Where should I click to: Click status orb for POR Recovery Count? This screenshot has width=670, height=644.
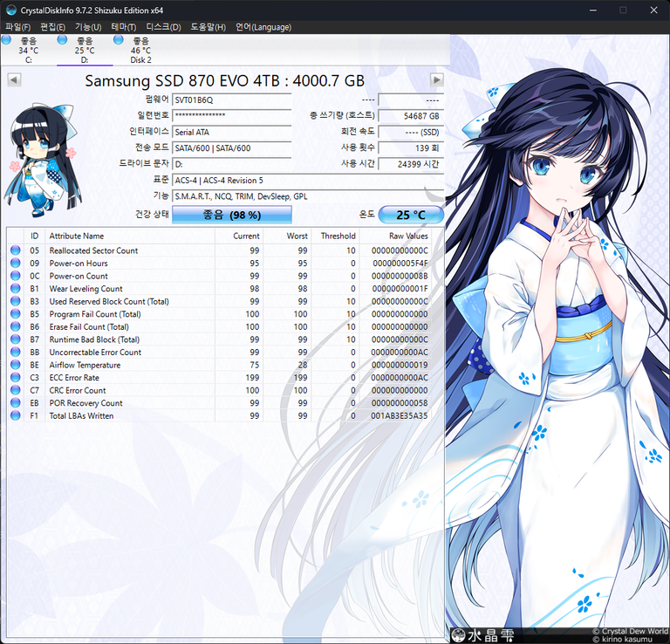click(x=16, y=402)
